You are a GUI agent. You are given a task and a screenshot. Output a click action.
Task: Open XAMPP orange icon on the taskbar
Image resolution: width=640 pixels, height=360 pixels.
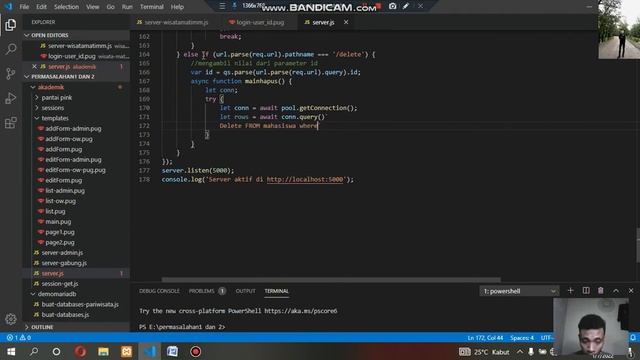click(126, 351)
